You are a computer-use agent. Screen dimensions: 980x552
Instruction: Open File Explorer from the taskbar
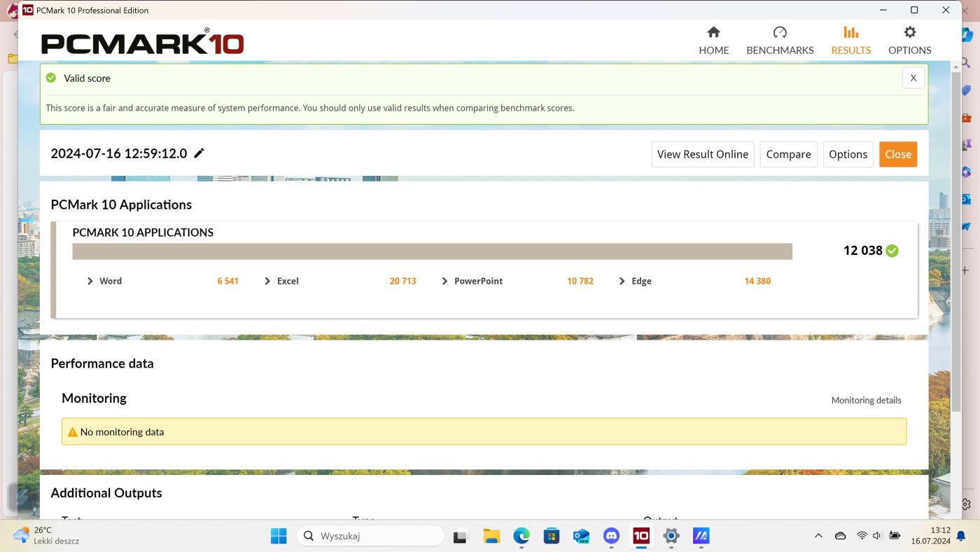pyautogui.click(x=491, y=537)
